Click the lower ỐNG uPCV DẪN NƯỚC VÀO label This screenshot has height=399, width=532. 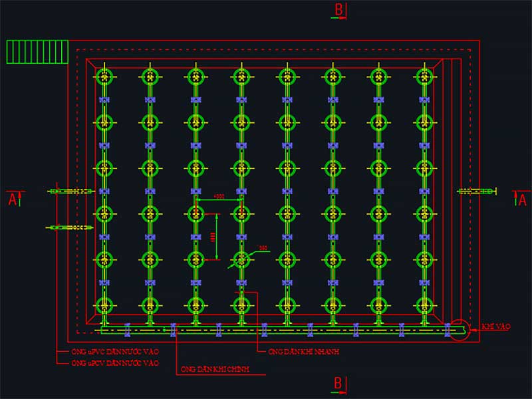click(116, 363)
